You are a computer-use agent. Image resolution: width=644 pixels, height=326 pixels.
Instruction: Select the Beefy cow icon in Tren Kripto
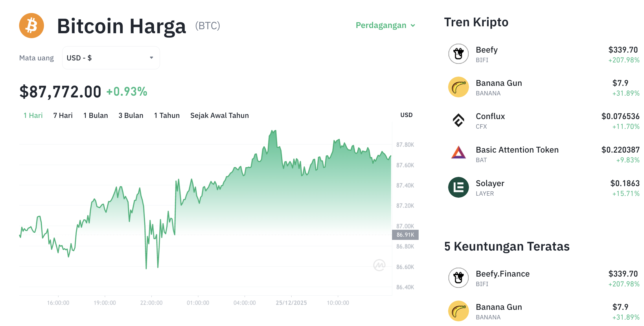tap(458, 54)
